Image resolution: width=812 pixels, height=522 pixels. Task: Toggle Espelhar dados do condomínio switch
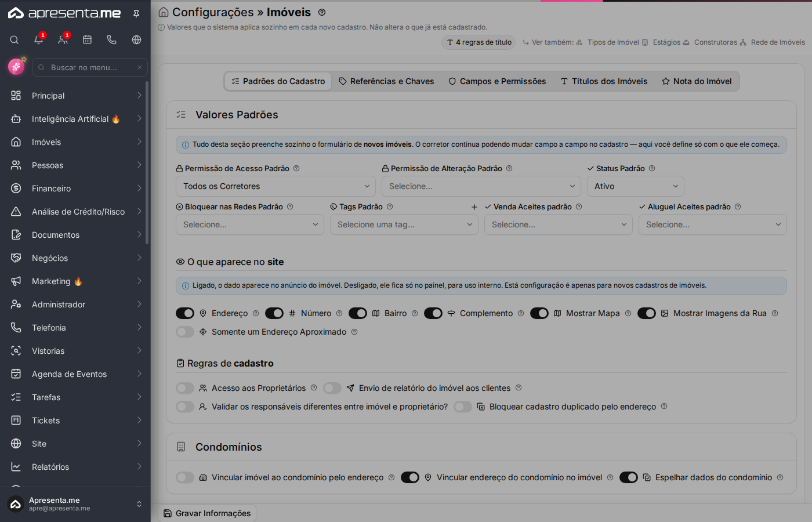tap(629, 477)
